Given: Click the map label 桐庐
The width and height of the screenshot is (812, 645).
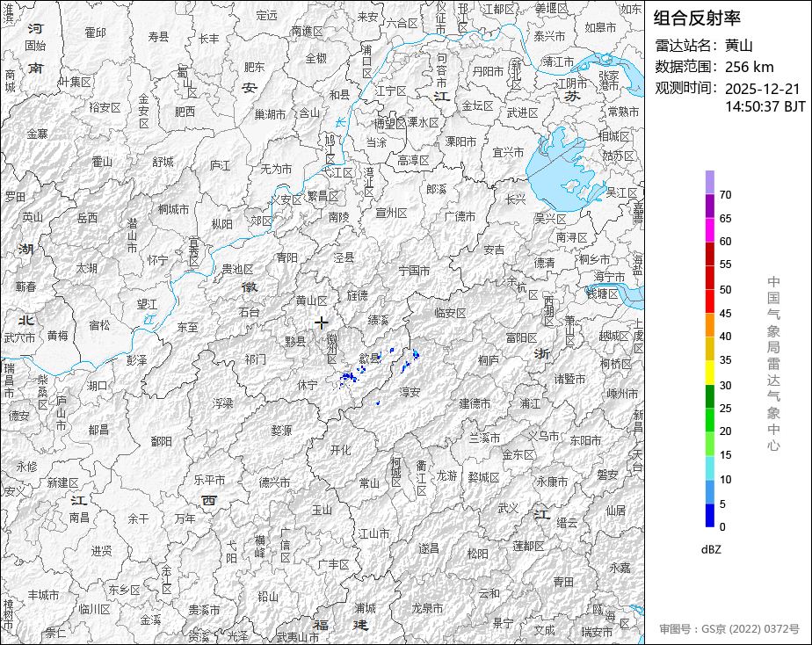Looking at the screenshot, I should click(x=489, y=359).
